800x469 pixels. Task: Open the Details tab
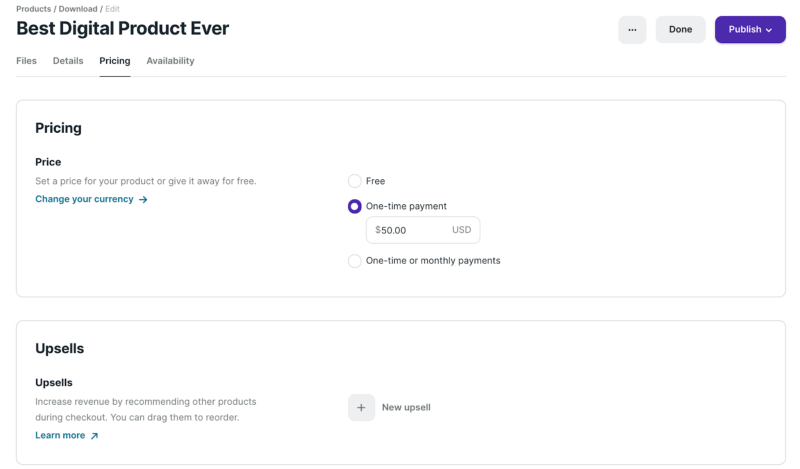[x=68, y=61]
